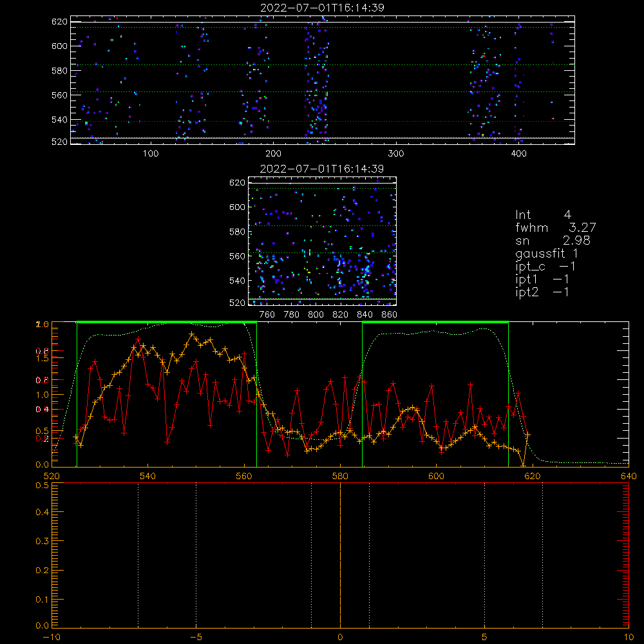Click the 5 x-axis label in bottom plot
The width and height of the screenshot is (644, 644).
pyautogui.click(x=484, y=638)
